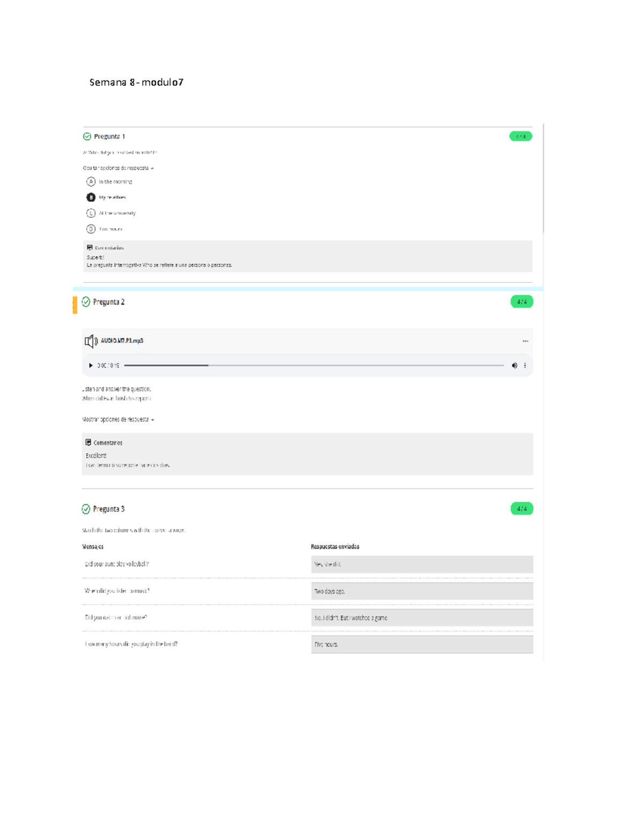644x834 pixels.
Task: Select option A "In the morning"
Action: tap(91, 182)
